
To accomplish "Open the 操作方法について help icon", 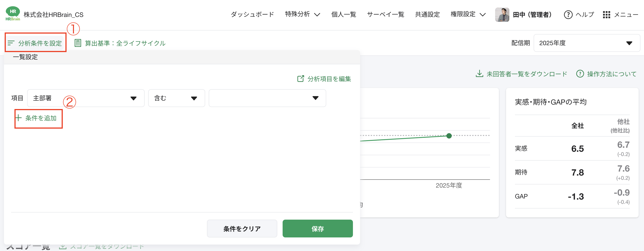I will (x=580, y=73).
